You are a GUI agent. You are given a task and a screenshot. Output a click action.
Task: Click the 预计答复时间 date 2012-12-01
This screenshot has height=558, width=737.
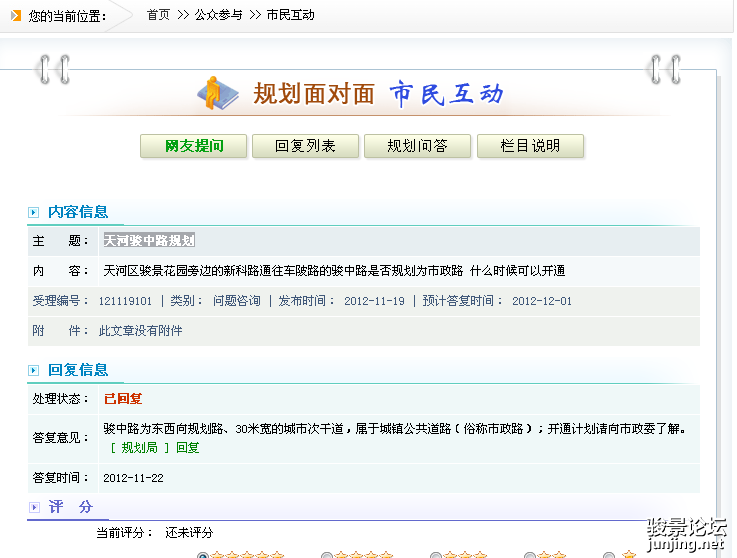[542, 301]
